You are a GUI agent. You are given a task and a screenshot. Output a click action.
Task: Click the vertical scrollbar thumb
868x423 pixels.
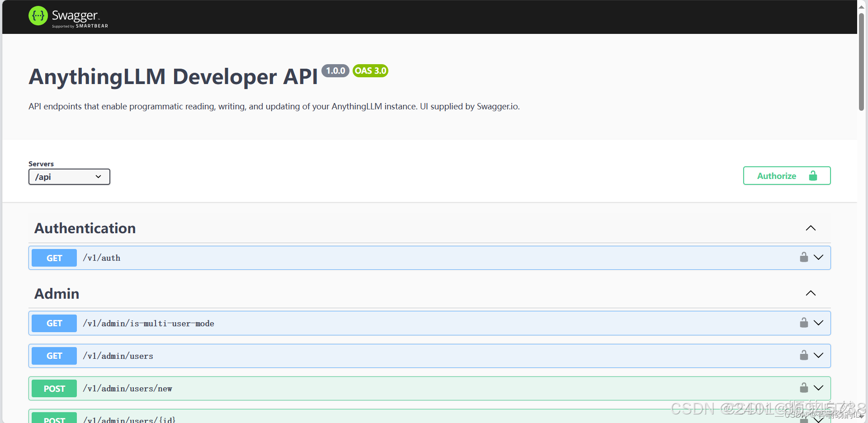coord(862,61)
